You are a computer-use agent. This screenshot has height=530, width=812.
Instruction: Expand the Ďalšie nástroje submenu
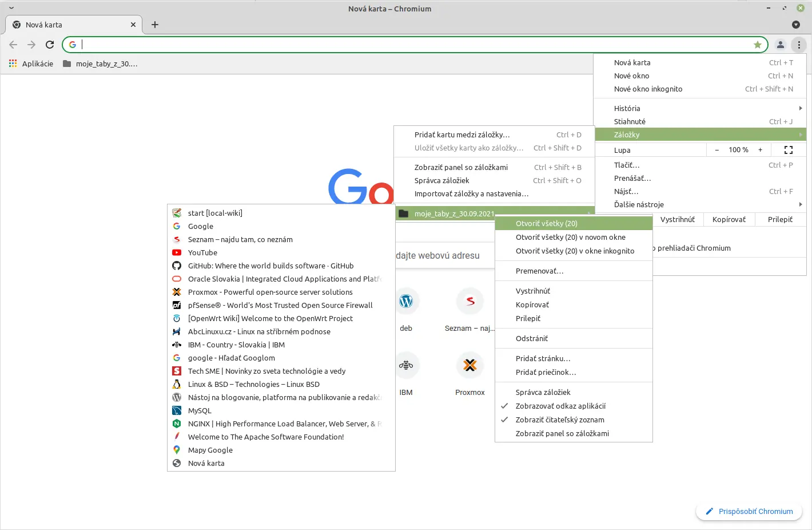coord(700,204)
